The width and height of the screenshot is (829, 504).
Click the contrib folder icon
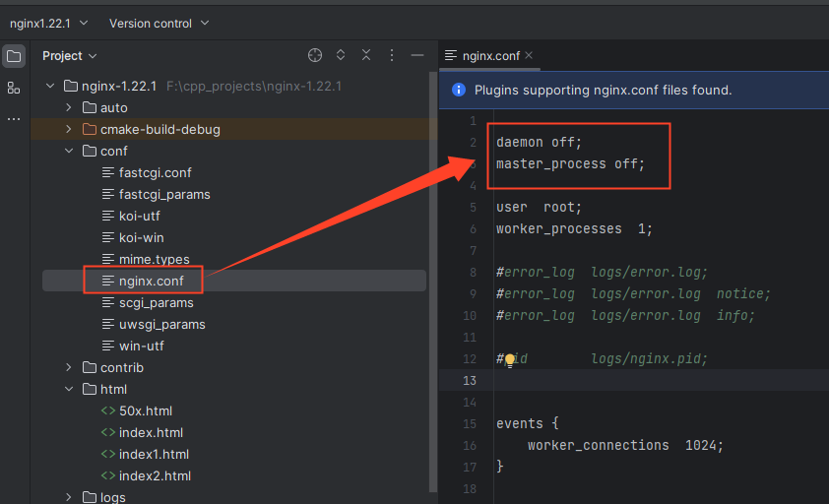(90, 367)
